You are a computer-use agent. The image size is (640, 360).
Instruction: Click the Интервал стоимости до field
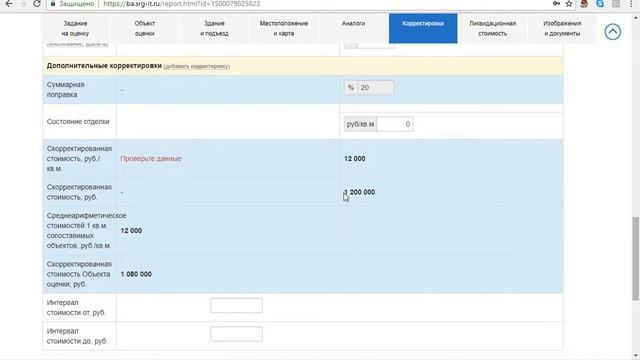pos(236,334)
